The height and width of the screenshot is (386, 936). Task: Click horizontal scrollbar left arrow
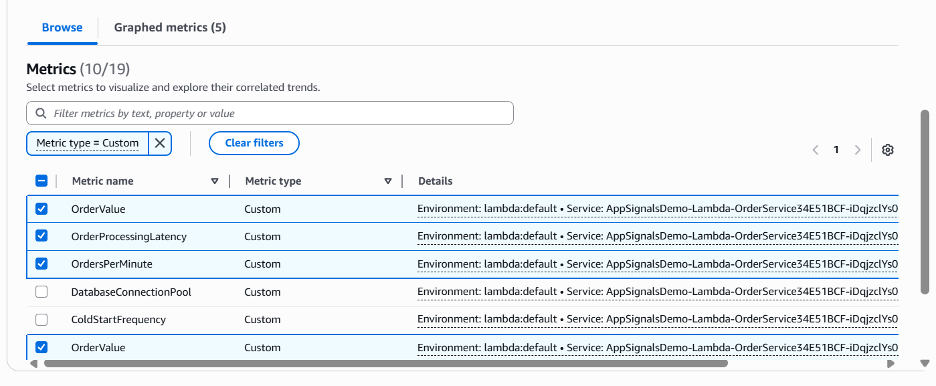tap(33, 363)
